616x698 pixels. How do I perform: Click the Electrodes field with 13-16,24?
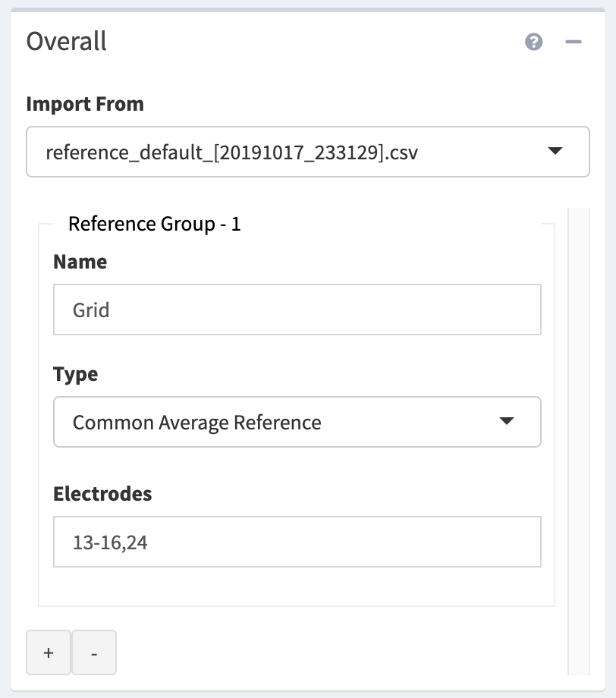tap(297, 542)
